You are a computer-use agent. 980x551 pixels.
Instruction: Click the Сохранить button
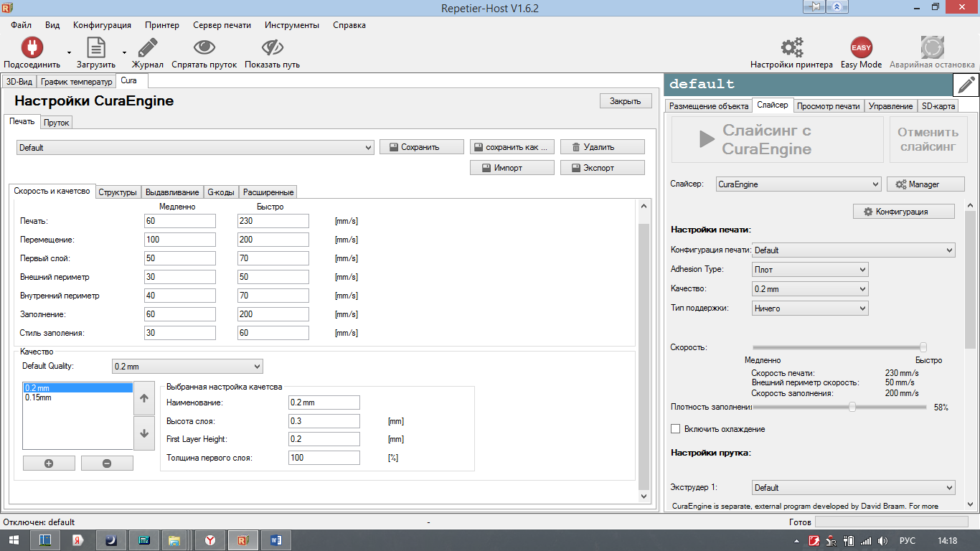coord(422,147)
